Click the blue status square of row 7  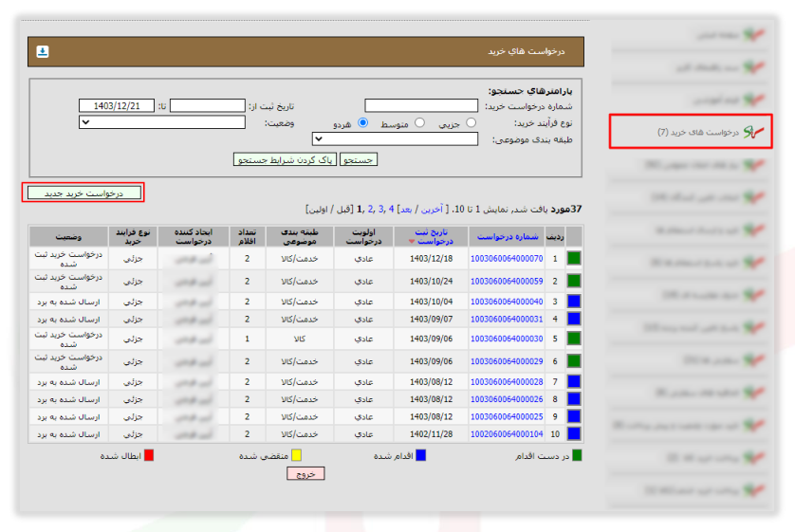tap(574, 381)
